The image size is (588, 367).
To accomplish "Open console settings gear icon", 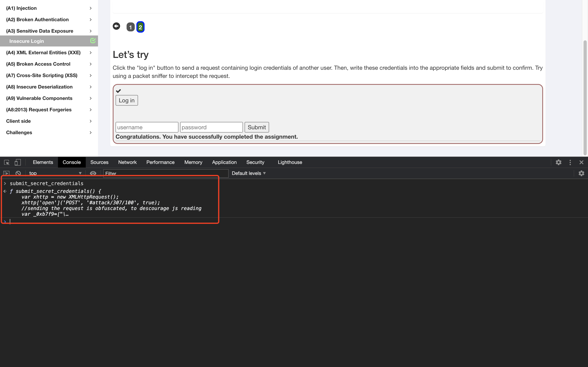I will point(581,173).
